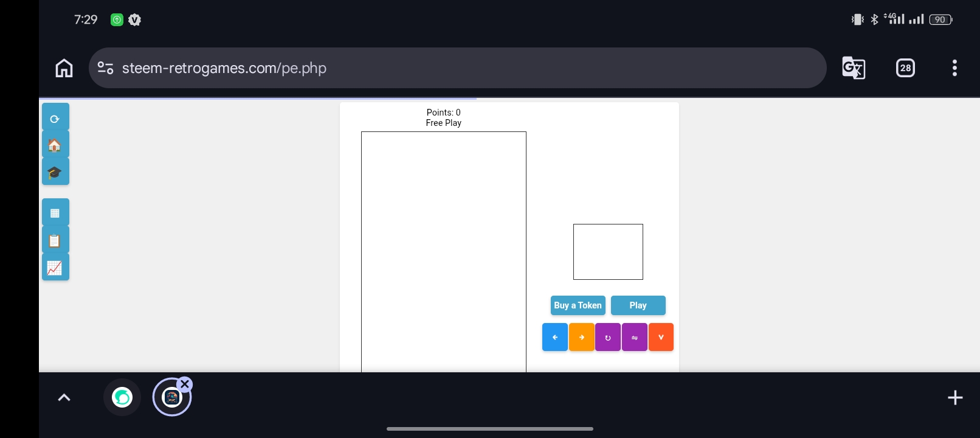Image resolution: width=980 pixels, height=438 pixels.
Task: Click the blue move-left arrow button
Action: click(555, 337)
